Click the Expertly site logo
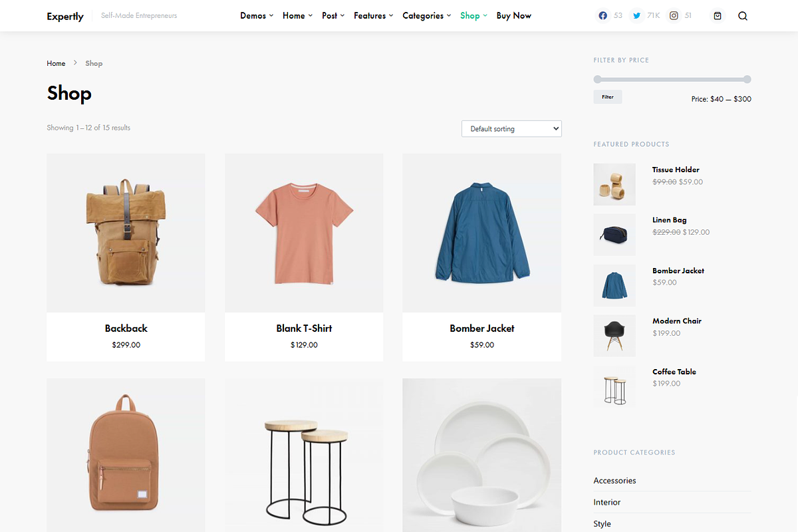This screenshot has height=532, width=798. point(65,16)
